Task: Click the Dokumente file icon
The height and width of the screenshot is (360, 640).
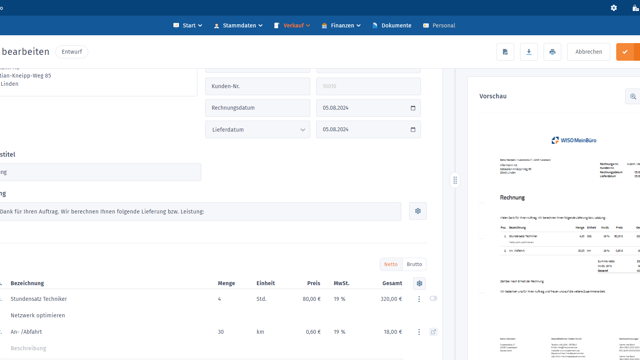Action: (375, 25)
